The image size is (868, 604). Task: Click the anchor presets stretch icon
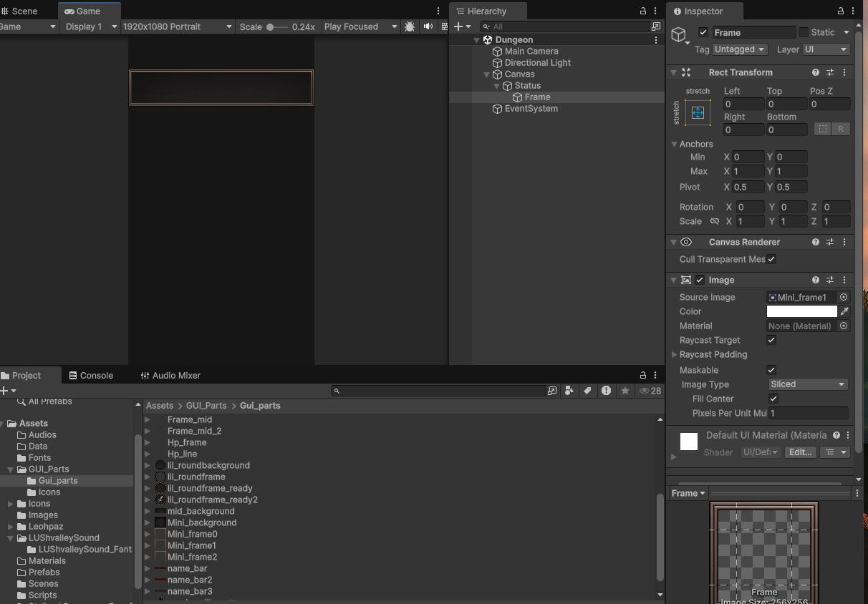pos(698,113)
